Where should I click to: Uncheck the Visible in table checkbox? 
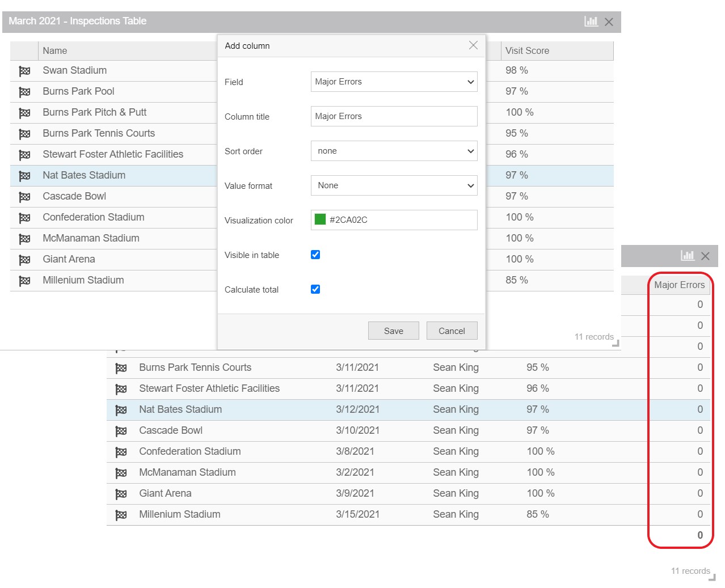[x=315, y=255]
